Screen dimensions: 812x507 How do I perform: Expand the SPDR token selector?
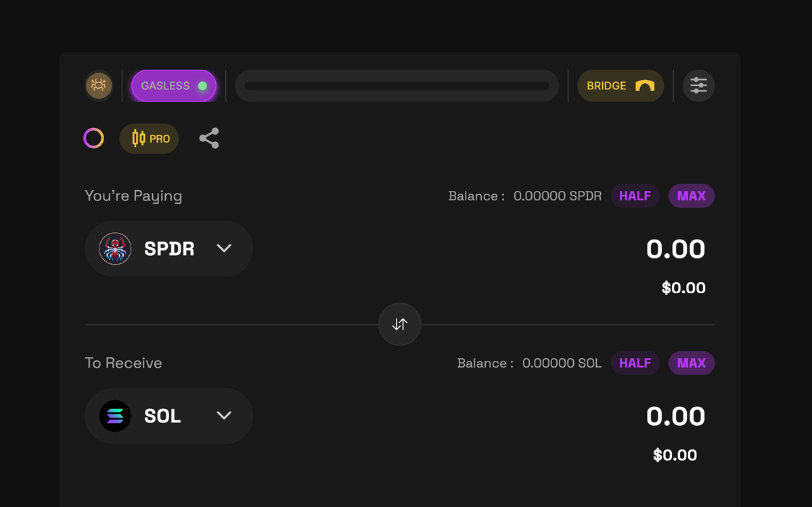[168, 248]
